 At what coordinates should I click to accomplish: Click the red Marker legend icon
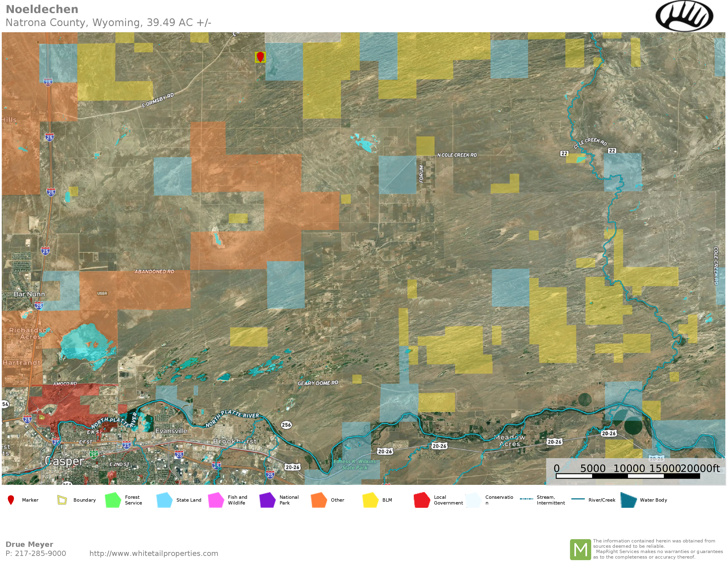[11, 500]
